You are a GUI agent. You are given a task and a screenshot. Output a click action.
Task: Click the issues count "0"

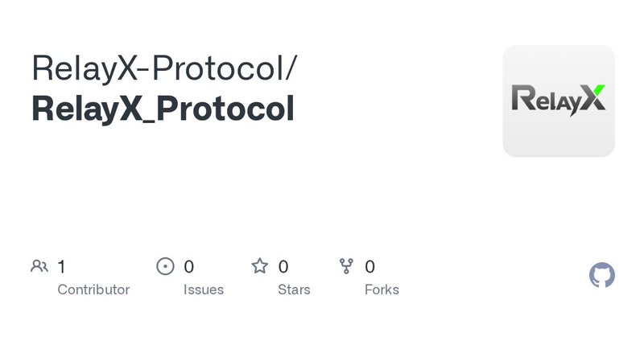[x=189, y=266]
